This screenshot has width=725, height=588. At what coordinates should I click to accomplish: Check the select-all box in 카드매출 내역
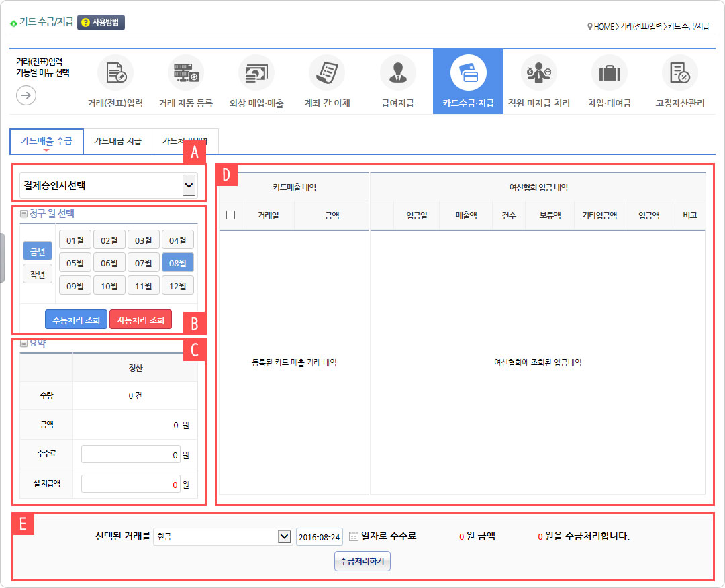[x=231, y=215]
